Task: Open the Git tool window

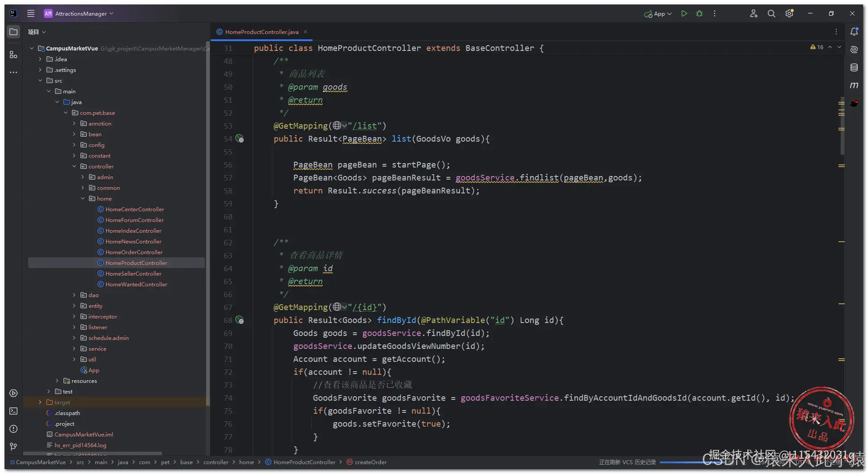Action: [x=13, y=447]
